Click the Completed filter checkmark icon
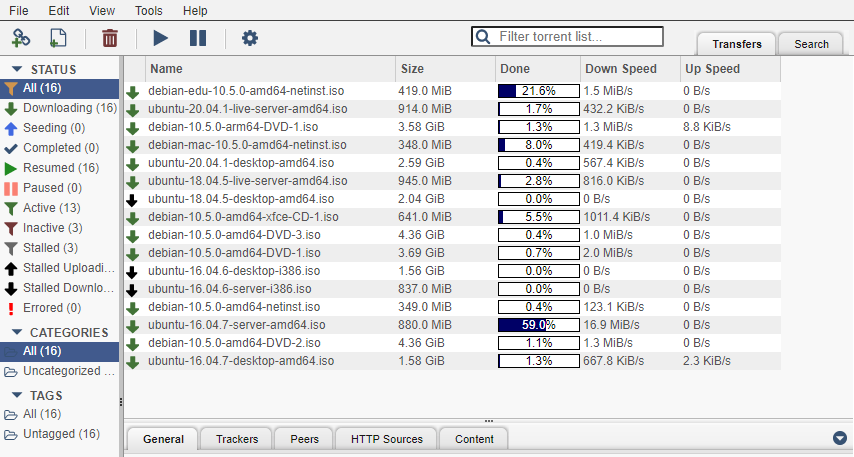854x457 pixels. click(10, 148)
